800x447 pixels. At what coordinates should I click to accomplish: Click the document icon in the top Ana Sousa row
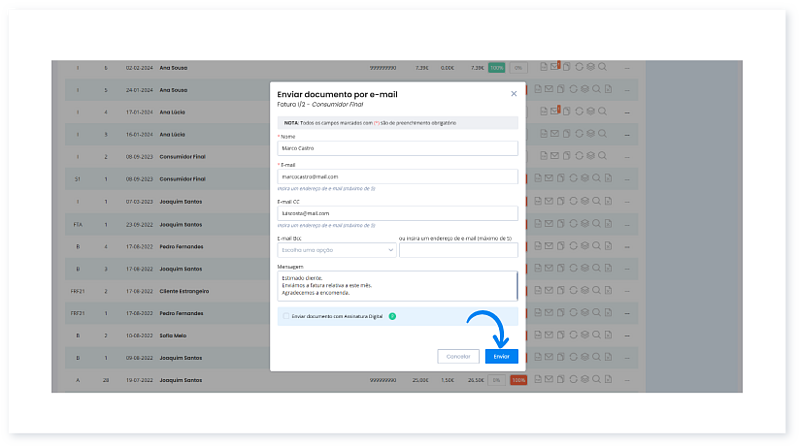pyautogui.click(x=542, y=67)
